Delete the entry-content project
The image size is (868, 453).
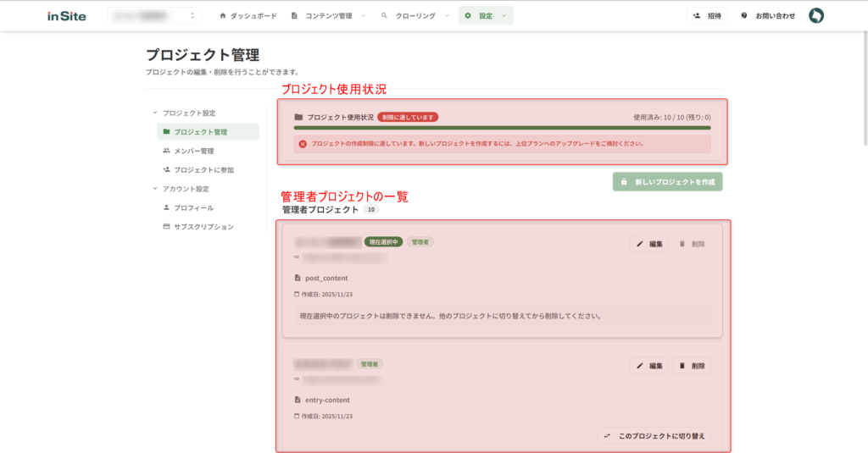[x=692, y=366]
